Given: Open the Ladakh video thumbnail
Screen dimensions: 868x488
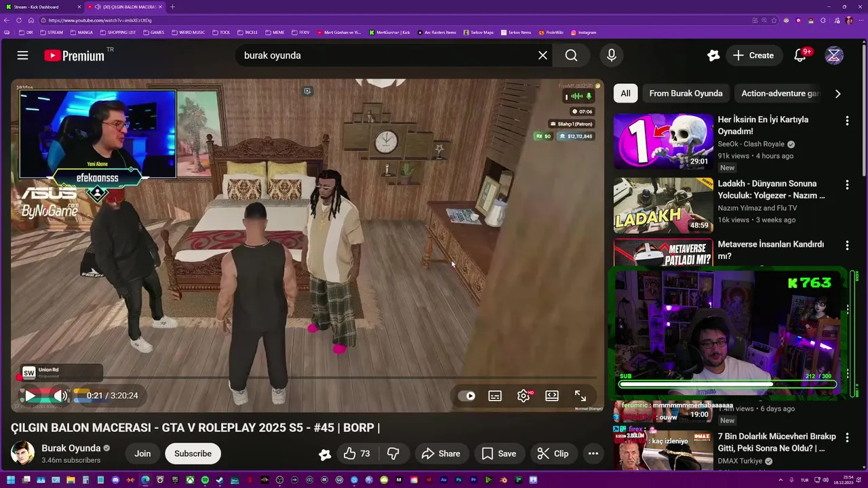Looking at the screenshot, I should point(663,205).
